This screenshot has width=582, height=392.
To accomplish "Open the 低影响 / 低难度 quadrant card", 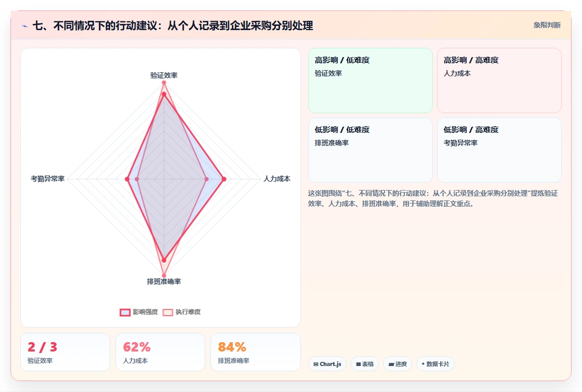I will pyautogui.click(x=371, y=150).
